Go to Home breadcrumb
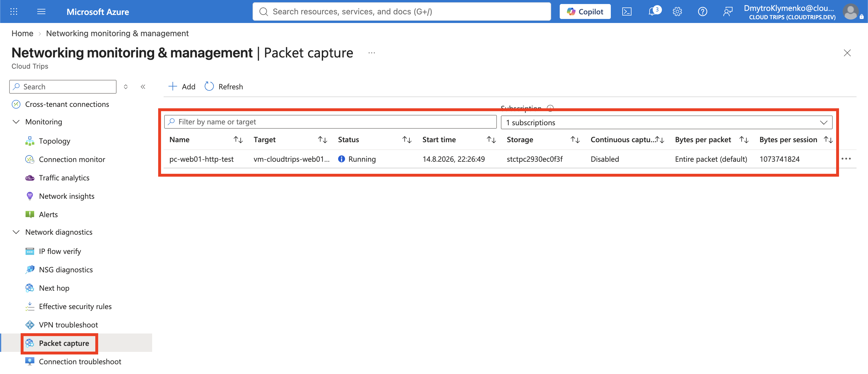This screenshot has width=868, height=374. [x=22, y=33]
